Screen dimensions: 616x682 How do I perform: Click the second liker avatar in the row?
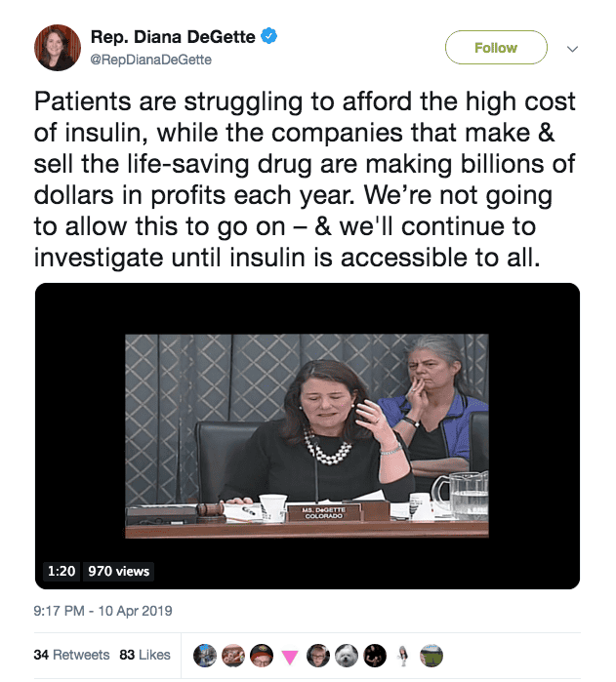(x=232, y=655)
